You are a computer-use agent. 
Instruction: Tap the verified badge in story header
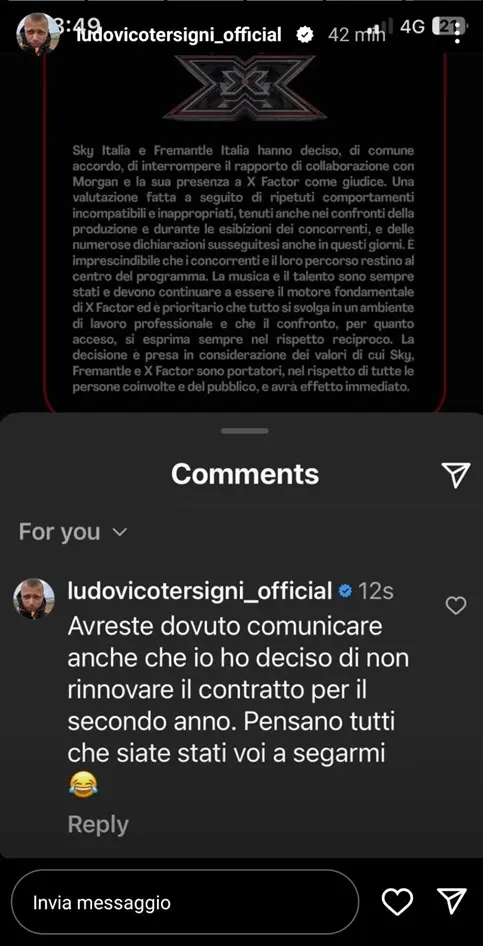point(305,35)
